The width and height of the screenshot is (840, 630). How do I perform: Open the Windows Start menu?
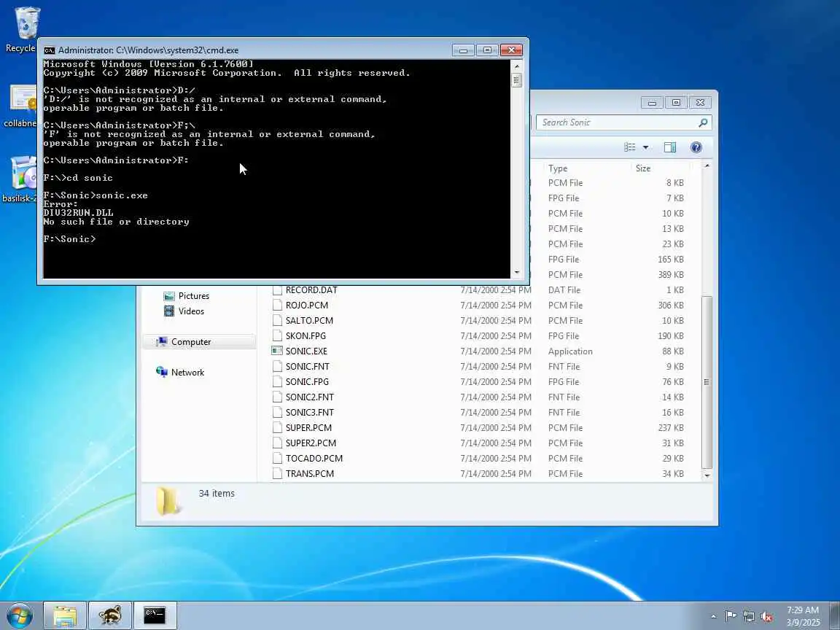point(20,615)
